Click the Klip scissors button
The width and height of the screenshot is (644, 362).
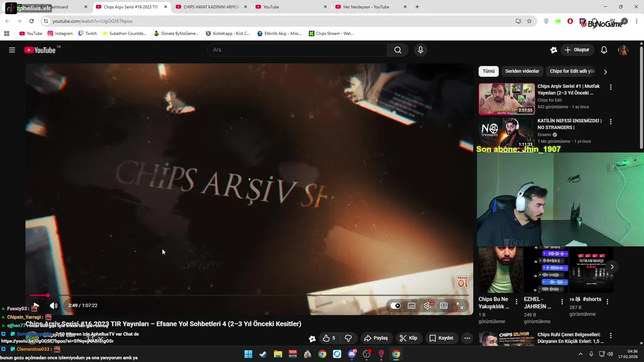pyautogui.click(x=409, y=338)
